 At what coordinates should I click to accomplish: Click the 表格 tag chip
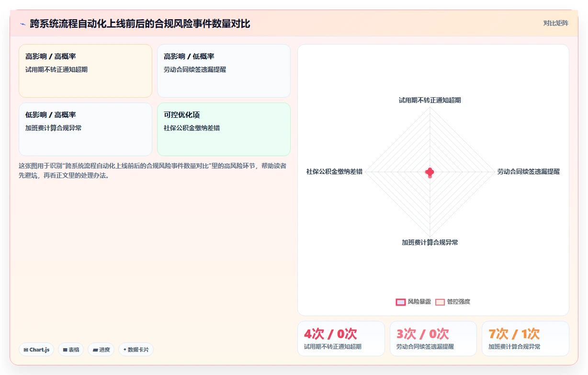(x=71, y=350)
